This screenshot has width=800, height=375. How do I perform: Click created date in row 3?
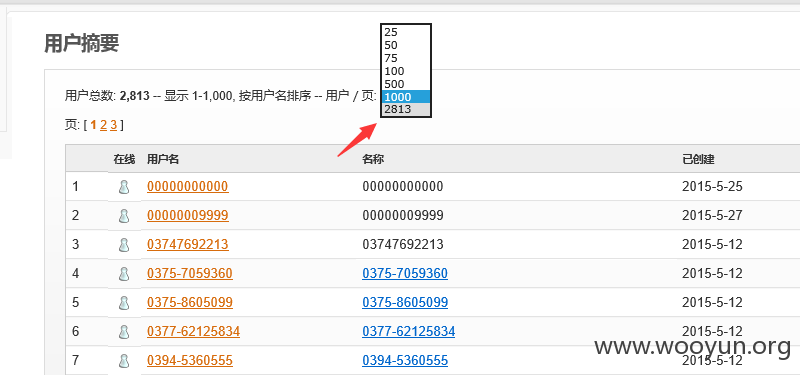coord(712,245)
